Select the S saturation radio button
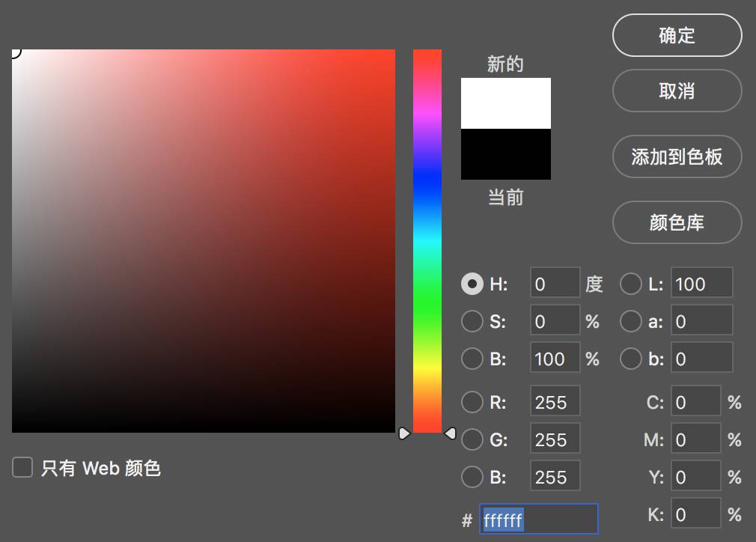 pyautogui.click(x=472, y=321)
